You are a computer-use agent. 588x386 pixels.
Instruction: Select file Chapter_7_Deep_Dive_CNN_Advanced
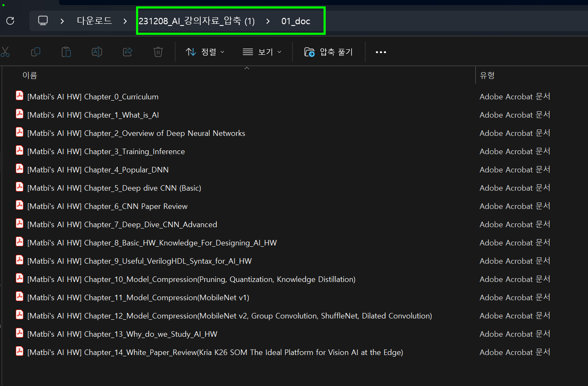[x=122, y=225]
